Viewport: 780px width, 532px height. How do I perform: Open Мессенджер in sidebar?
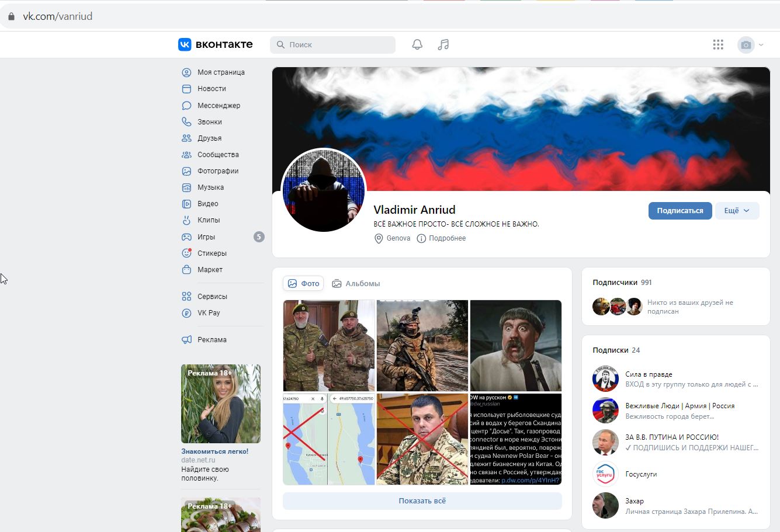coord(219,106)
